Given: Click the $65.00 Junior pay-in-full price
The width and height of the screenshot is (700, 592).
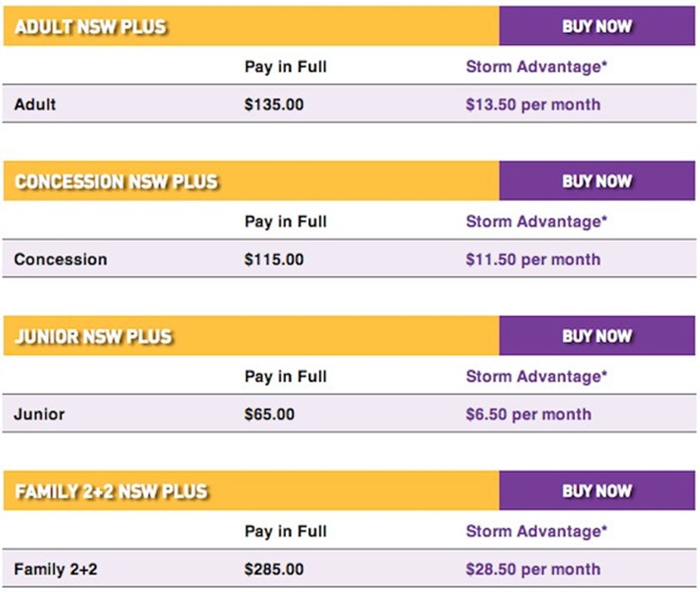Looking at the screenshot, I should click(x=269, y=415).
